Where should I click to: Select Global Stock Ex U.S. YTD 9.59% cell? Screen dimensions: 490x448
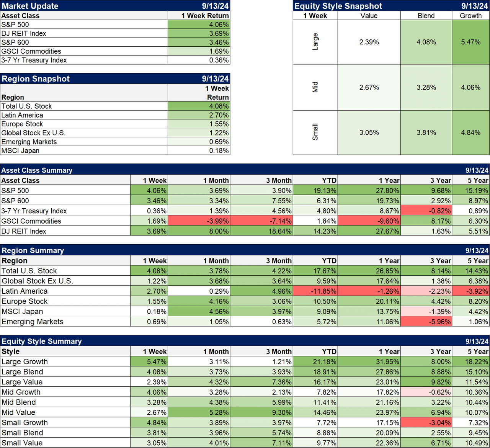(315, 281)
